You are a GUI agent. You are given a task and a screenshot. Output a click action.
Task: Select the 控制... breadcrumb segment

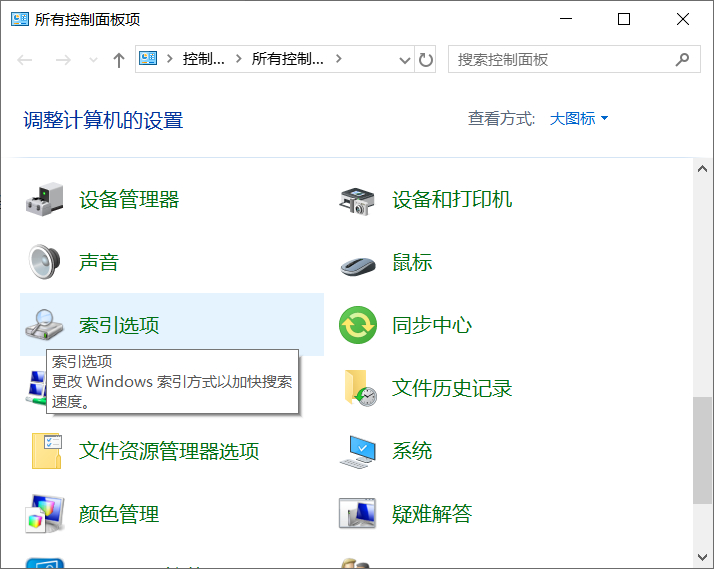[x=204, y=59]
